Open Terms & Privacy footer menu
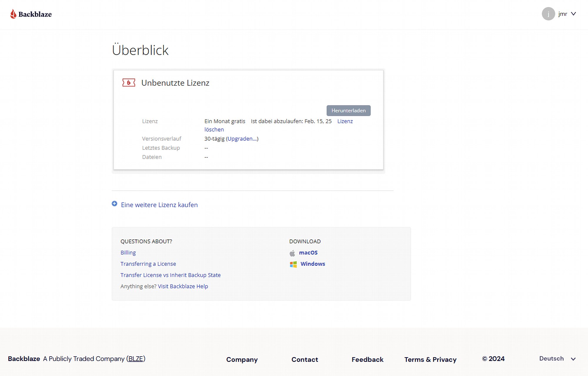The height and width of the screenshot is (376, 588). click(x=430, y=360)
